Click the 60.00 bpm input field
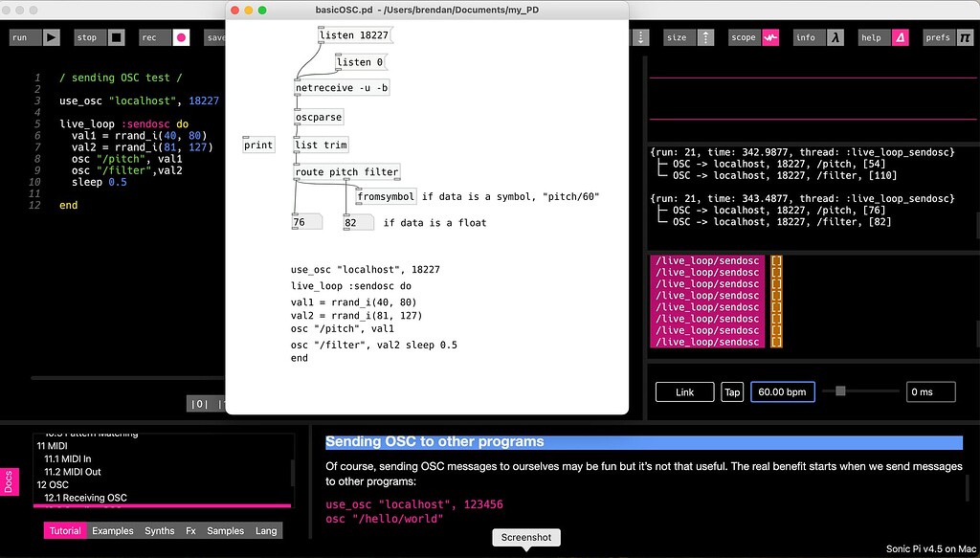 pyautogui.click(x=782, y=391)
